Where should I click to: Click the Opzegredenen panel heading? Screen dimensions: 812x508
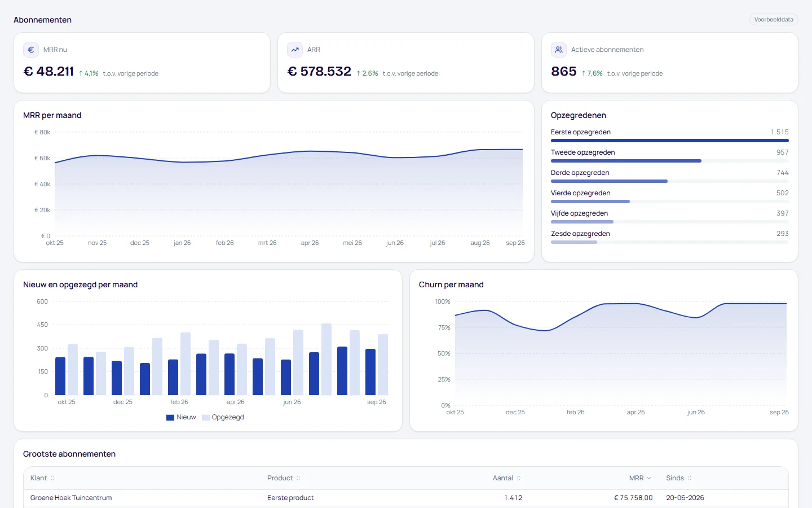click(x=579, y=115)
